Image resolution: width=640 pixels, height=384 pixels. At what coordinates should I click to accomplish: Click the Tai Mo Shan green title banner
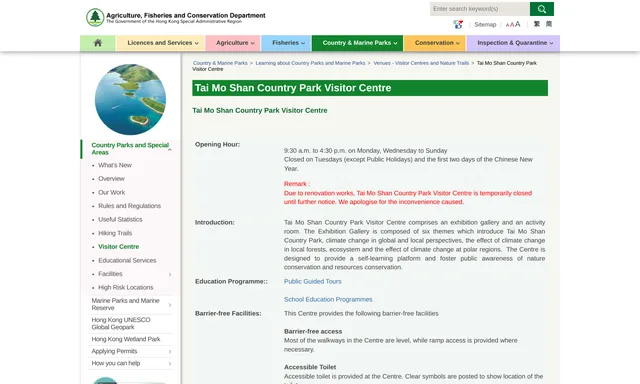(370, 88)
